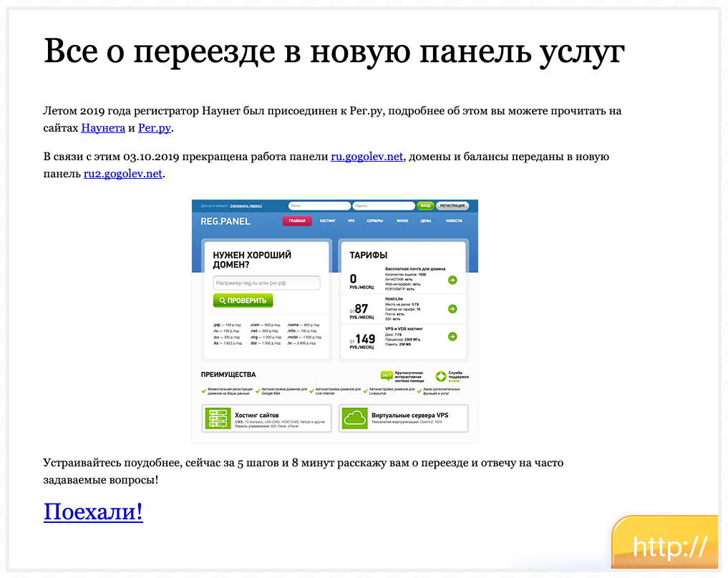
Task: Click the domain name input field
Action: tap(268, 283)
